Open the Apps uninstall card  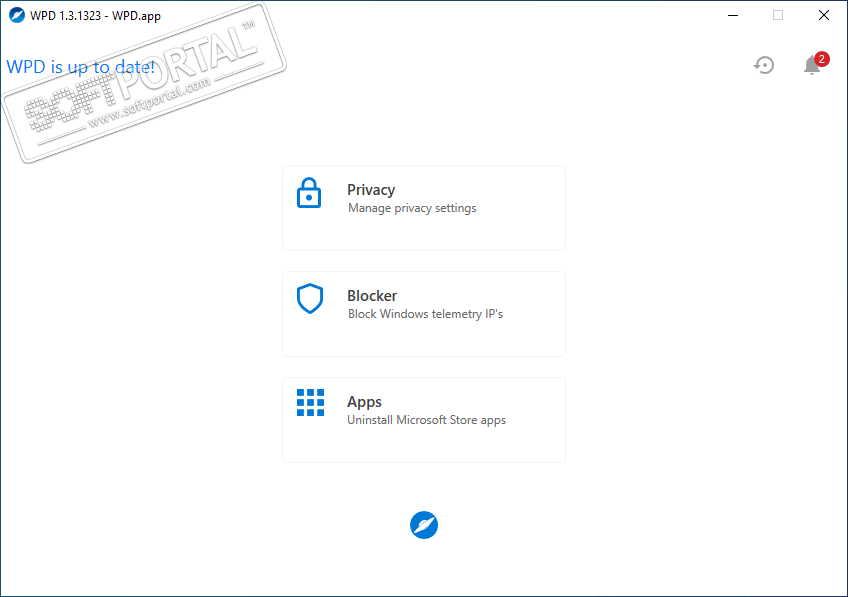point(424,420)
